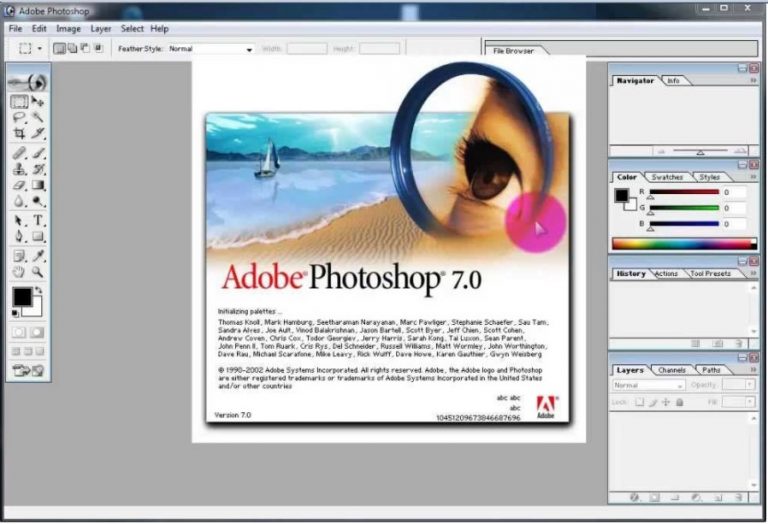Switch to Standard editing mode
This screenshot has width=768, height=524.
19,333
